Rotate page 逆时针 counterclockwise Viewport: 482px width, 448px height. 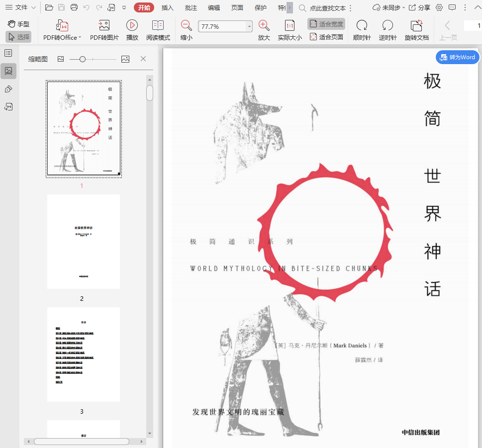tap(387, 30)
